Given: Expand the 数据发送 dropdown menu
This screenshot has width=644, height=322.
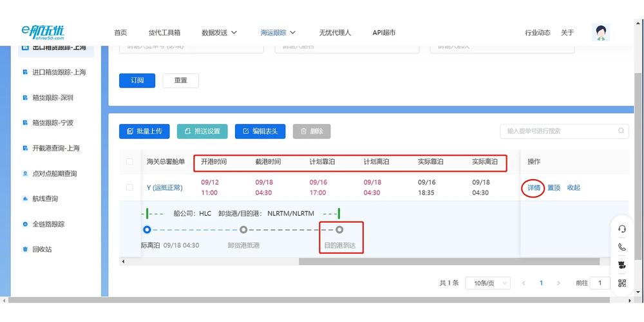Looking at the screenshot, I should point(220,32).
